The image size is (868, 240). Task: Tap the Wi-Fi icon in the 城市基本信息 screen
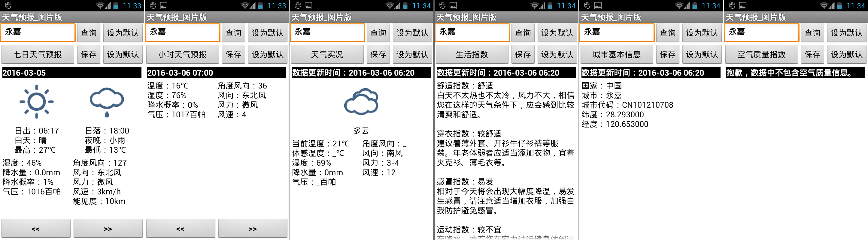pyautogui.click(x=679, y=6)
